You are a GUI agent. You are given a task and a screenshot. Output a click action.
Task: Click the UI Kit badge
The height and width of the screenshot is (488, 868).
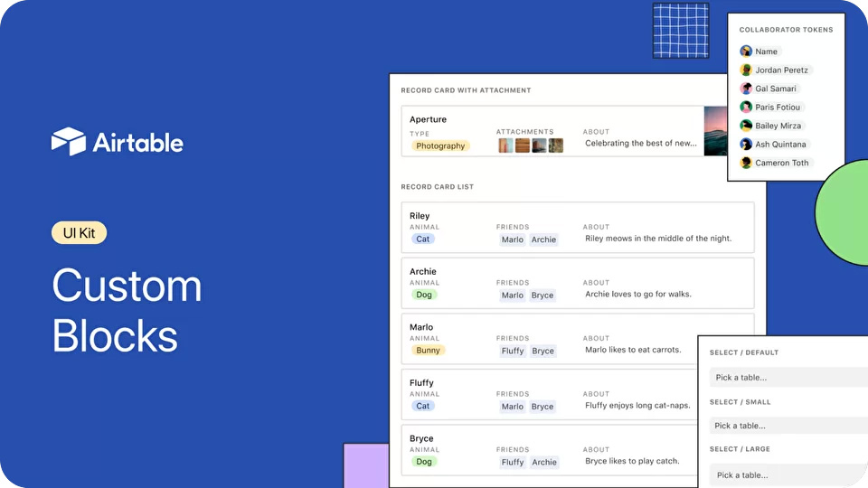79,233
